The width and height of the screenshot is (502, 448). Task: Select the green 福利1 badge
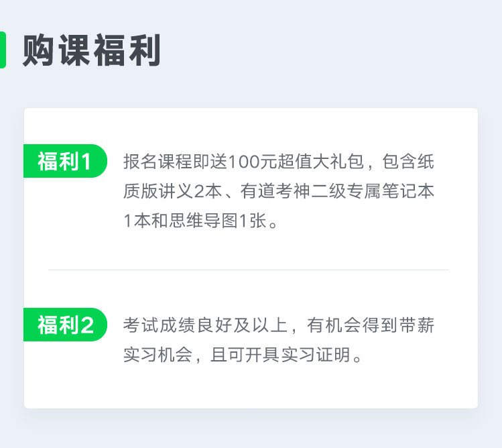(65, 161)
